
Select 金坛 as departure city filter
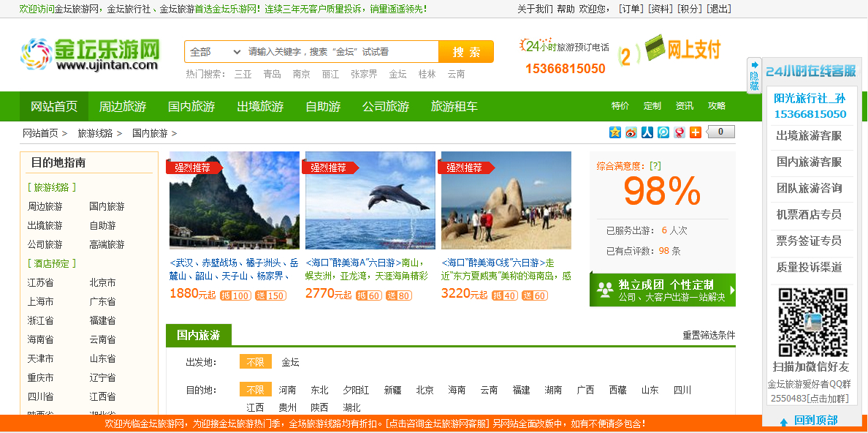point(290,362)
